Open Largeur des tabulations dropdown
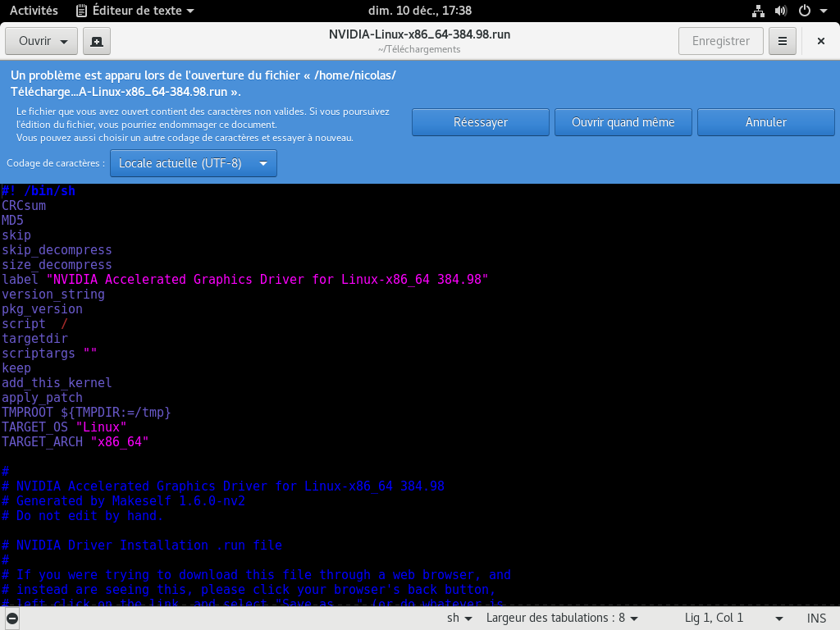Screen dimensions: 840x630 (x=562, y=618)
